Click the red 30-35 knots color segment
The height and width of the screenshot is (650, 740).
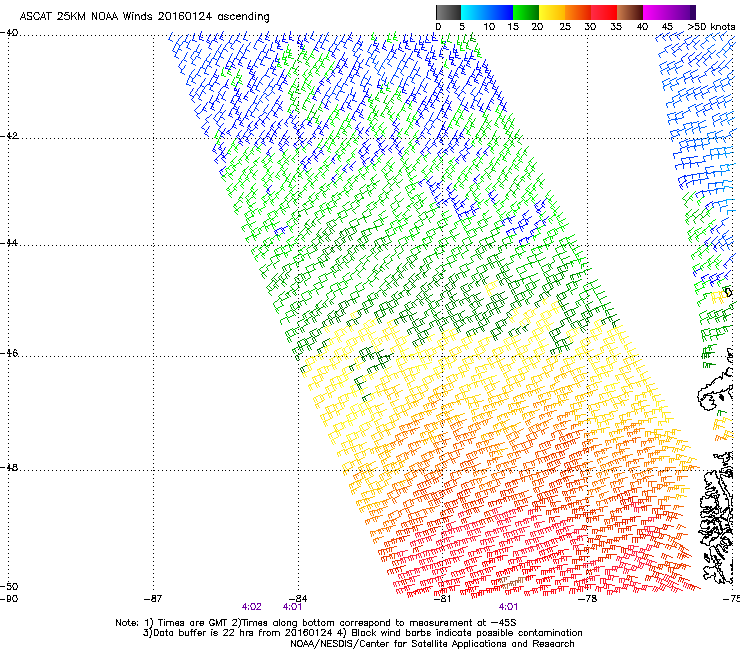tap(604, 12)
